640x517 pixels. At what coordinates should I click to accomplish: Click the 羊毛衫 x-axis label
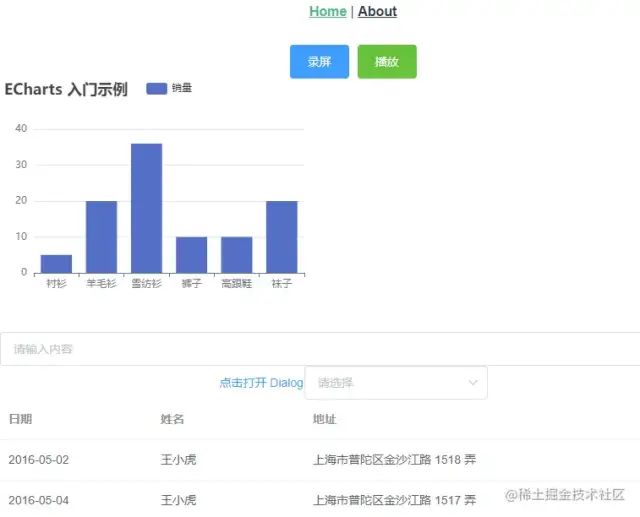[x=101, y=283]
